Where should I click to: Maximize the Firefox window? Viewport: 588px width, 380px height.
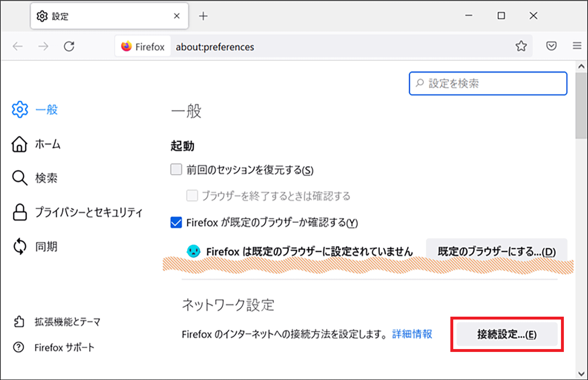501,15
